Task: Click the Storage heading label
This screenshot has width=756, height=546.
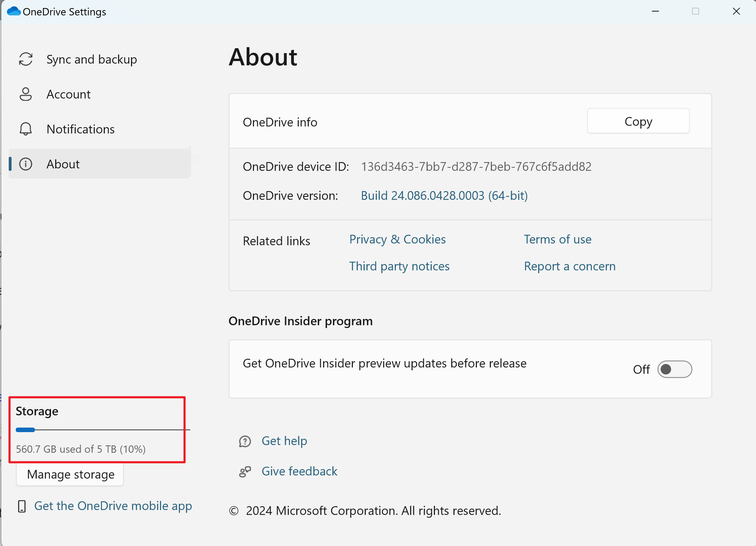Action: point(37,412)
